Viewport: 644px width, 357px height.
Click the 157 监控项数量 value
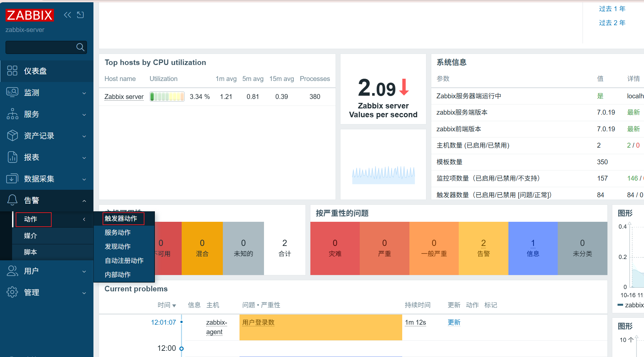pos(603,178)
